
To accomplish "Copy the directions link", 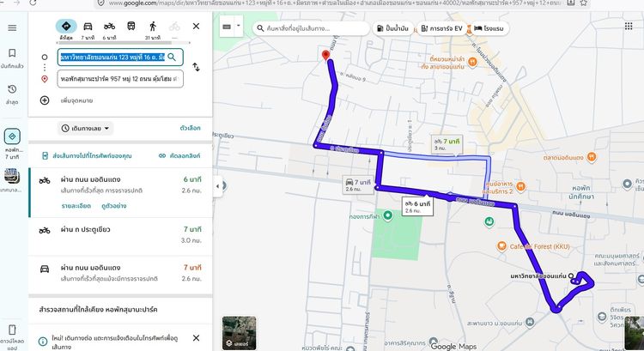I will click(x=179, y=156).
